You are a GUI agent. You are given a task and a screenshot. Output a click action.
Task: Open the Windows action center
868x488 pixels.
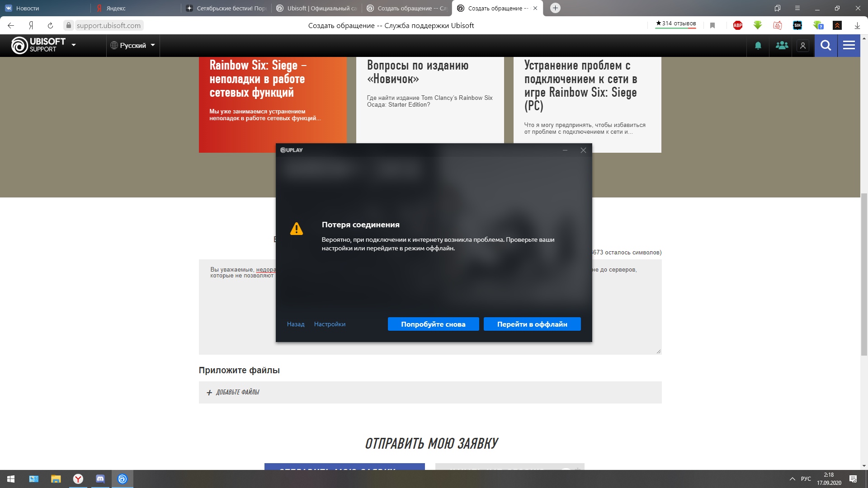click(853, 479)
